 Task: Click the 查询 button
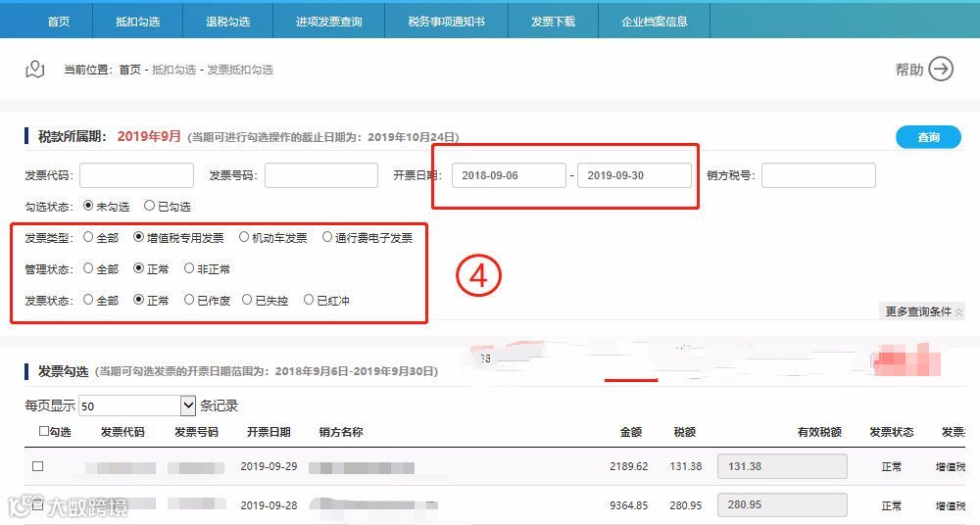click(928, 137)
